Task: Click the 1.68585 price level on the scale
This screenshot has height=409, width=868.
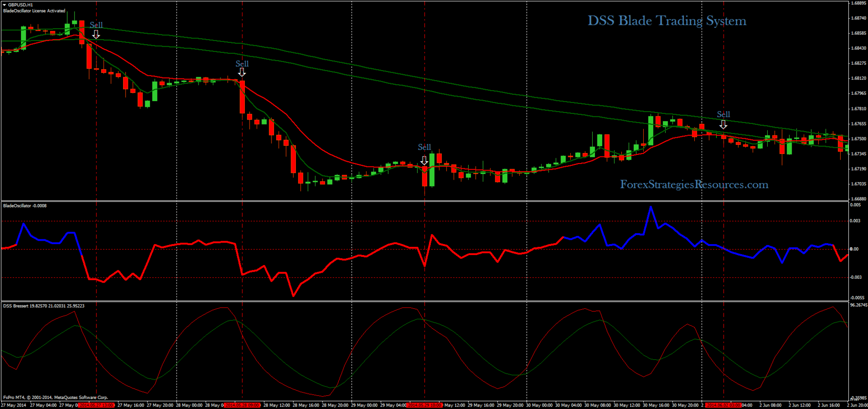Action: [x=858, y=33]
